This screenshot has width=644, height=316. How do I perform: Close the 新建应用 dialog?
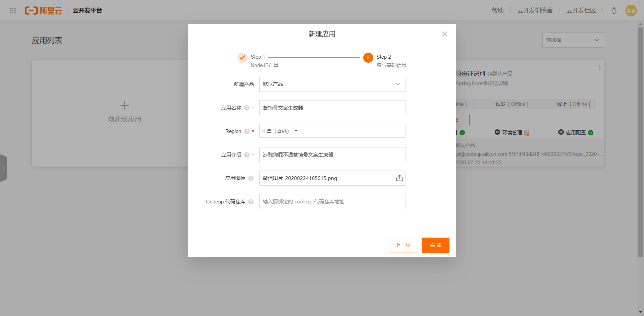pos(444,34)
